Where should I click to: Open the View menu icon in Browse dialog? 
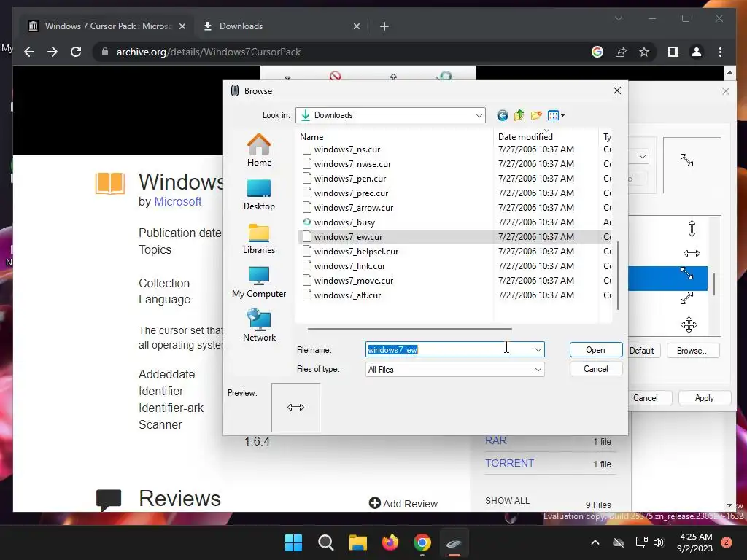[x=556, y=115]
